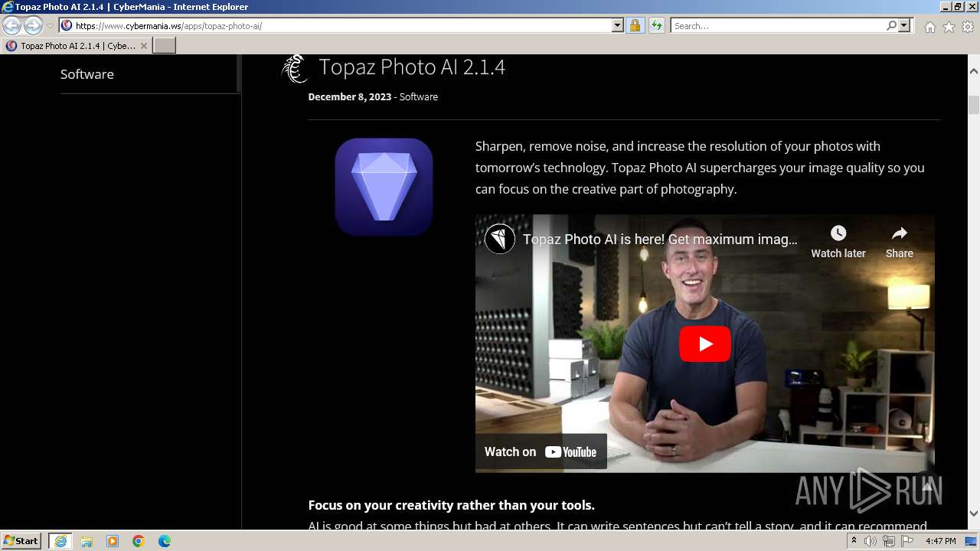The height and width of the screenshot is (551, 980).
Task: Click the December 8, 2023 date text
Action: [x=350, y=97]
